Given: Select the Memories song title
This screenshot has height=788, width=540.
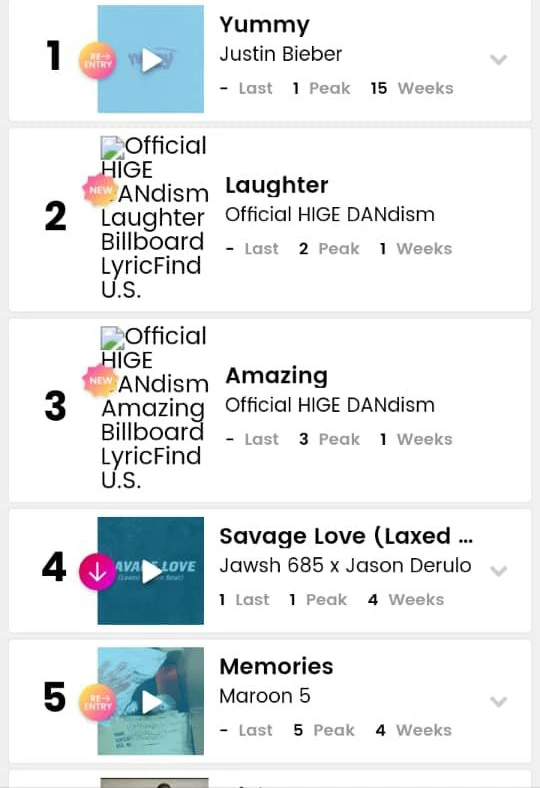Looking at the screenshot, I should (276, 666).
